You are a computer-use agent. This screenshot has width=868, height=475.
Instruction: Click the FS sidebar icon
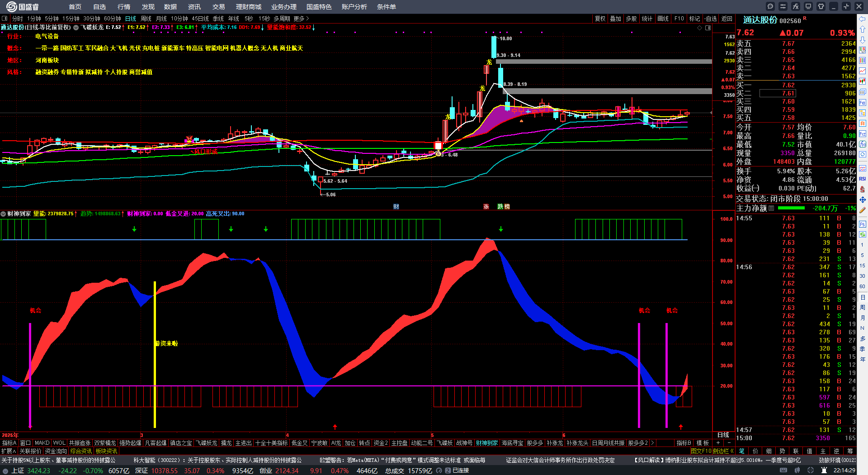coord(863,224)
